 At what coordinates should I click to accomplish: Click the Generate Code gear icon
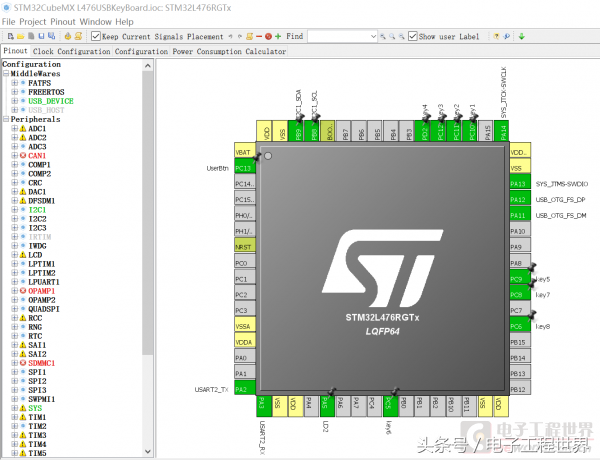click(68, 36)
